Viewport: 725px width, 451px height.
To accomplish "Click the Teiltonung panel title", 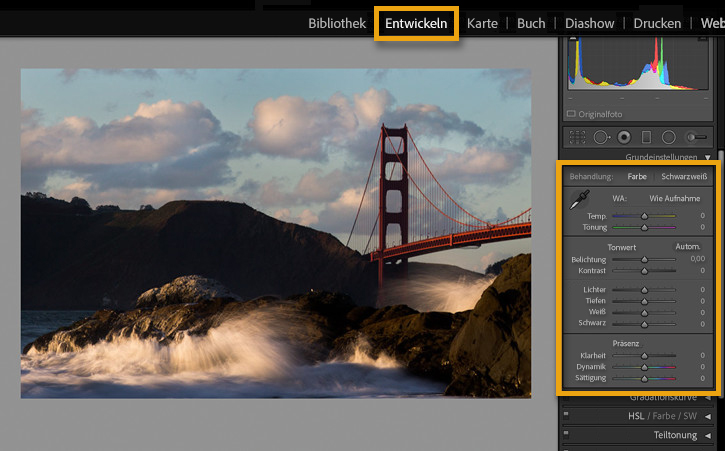I will click(x=675, y=435).
